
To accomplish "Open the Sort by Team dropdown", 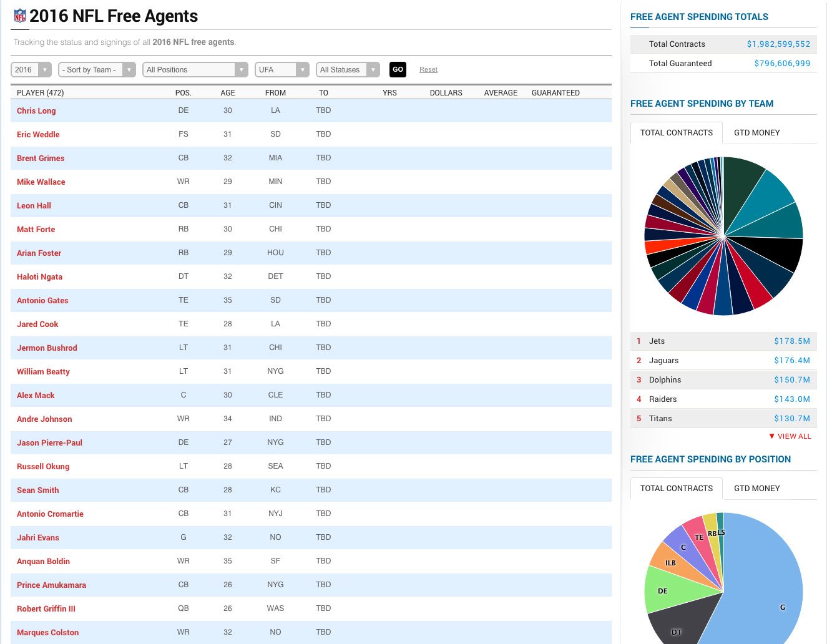I will pos(97,70).
